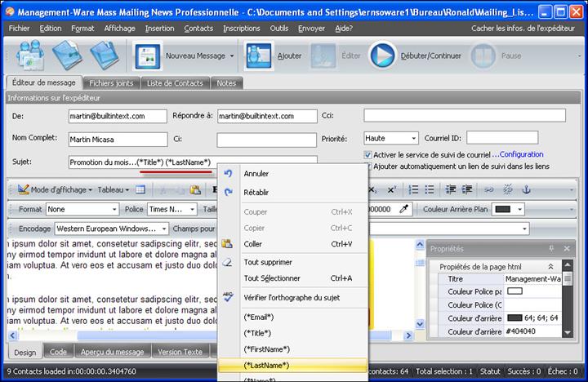Close the Propriétés panel
The image size is (588, 382).
click(x=567, y=248)
